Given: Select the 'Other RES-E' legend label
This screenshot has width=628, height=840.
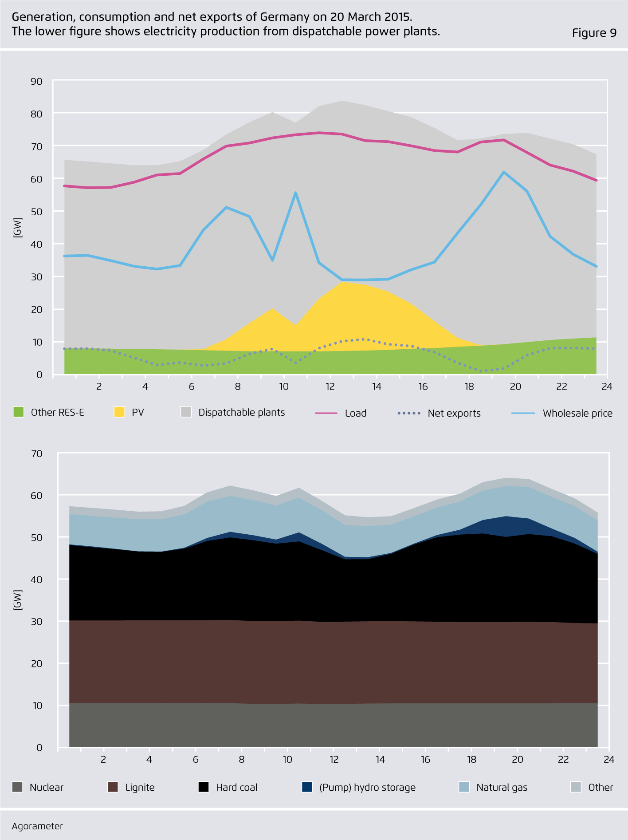Looking at the screenshot, I should (x=58, y=412).
